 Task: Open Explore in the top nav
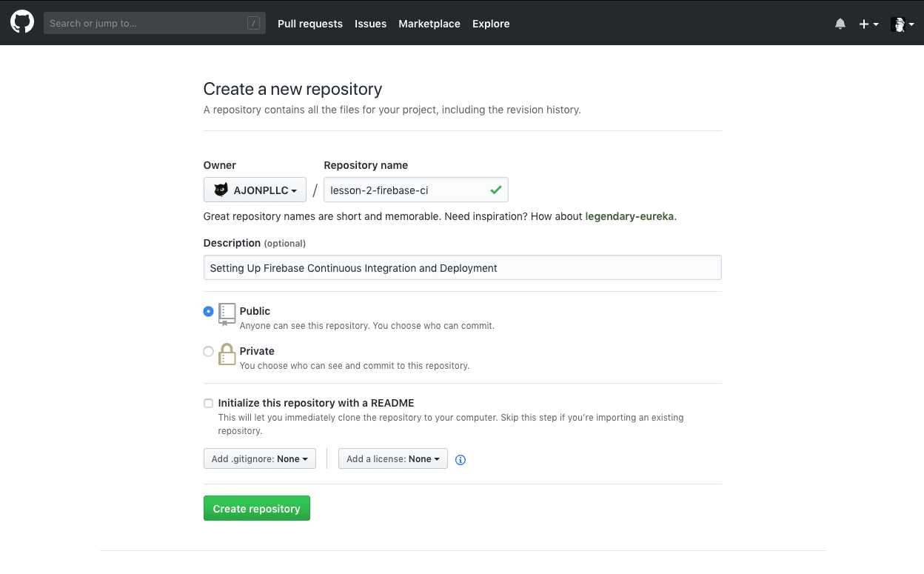(x=491, y=24)
